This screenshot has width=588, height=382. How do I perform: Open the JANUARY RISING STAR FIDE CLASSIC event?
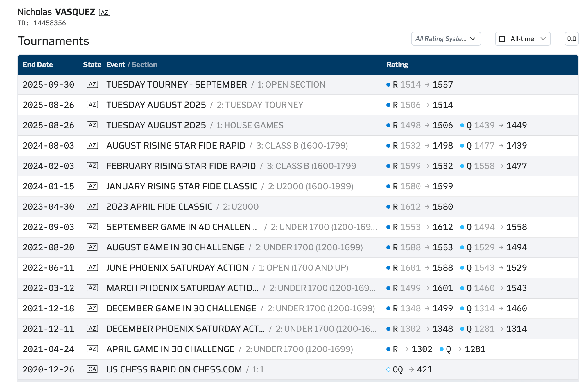pyautogui.click(x=182, y=186)
